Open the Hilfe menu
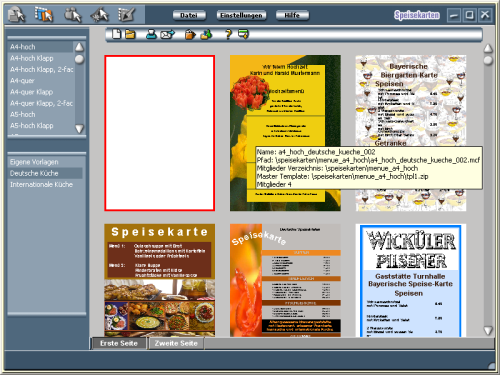500x375 pixels. tap(292, 15)
